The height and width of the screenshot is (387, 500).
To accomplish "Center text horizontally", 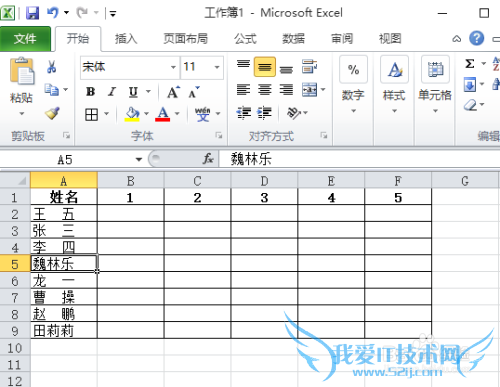I will coord(265,89).
